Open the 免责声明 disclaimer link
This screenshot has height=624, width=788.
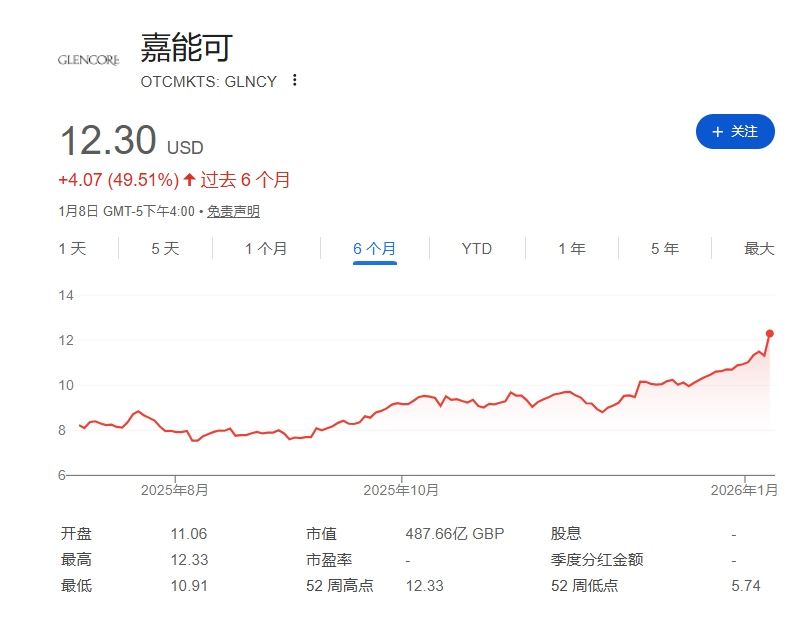[233, 212]
